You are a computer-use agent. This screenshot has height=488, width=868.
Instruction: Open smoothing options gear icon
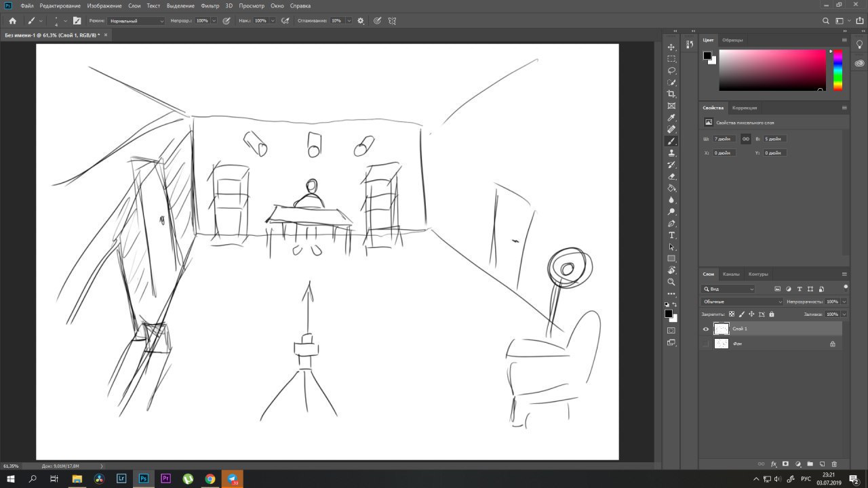(x=360, y=21)
